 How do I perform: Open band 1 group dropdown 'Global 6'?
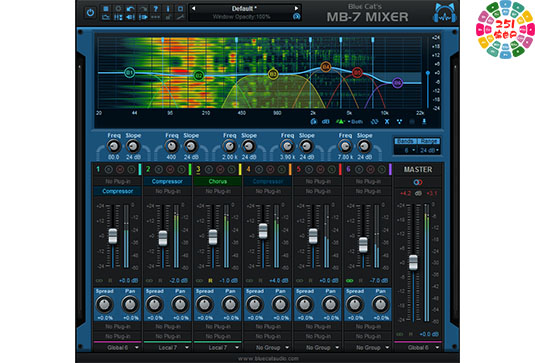(x=117, y=348)
